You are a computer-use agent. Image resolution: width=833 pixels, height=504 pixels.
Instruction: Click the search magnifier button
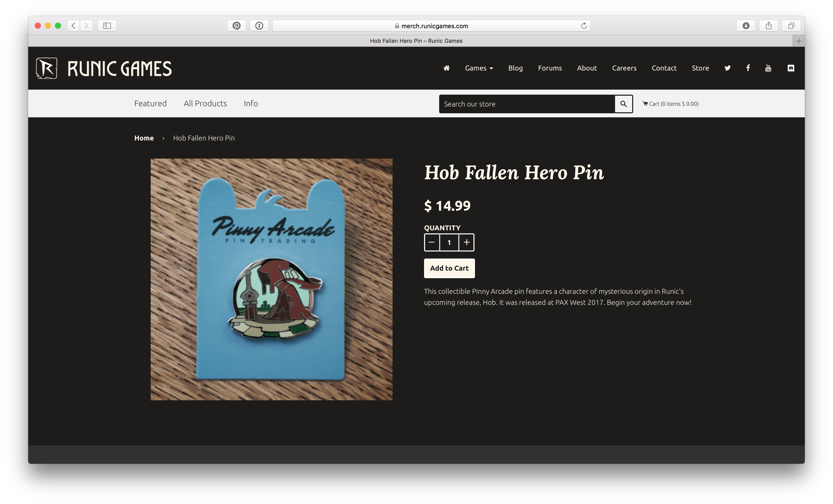click(623, 104)
